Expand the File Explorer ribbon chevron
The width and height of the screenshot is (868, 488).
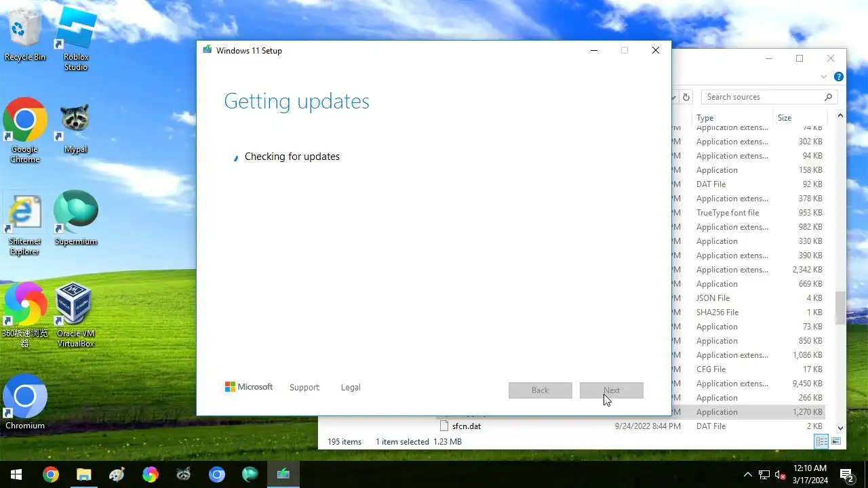(824, 77)
